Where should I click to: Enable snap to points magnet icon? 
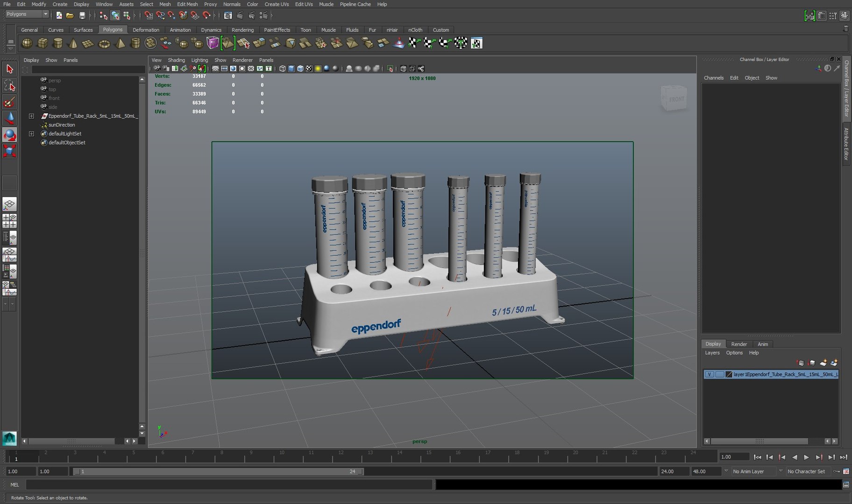pos(171,15)
